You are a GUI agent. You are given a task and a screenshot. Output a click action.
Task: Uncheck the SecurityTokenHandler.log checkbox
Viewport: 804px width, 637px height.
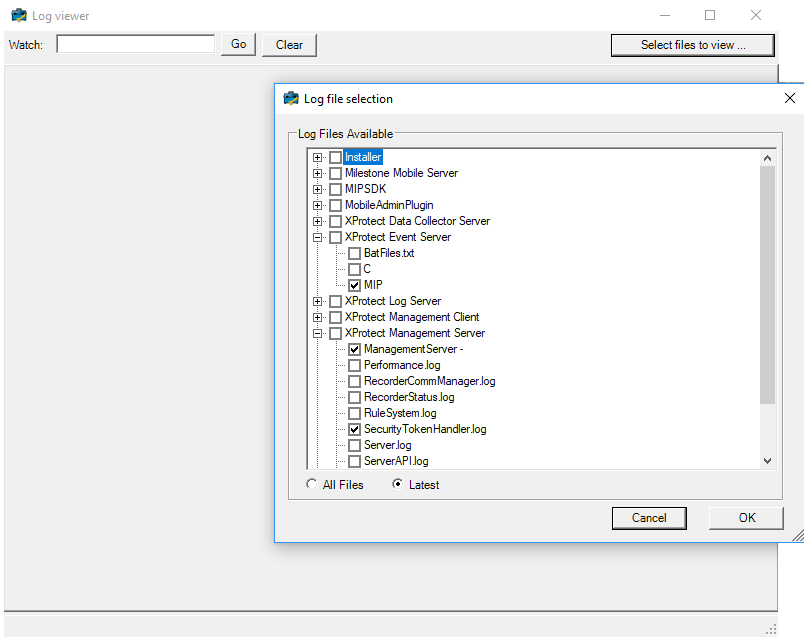click(354, 429)
